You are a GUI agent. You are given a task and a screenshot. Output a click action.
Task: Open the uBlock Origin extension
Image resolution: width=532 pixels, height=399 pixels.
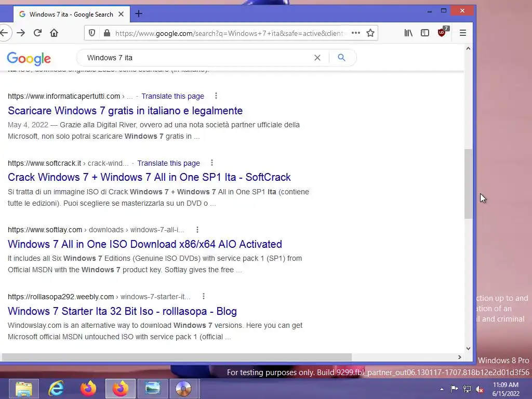(x=443, y=32)
